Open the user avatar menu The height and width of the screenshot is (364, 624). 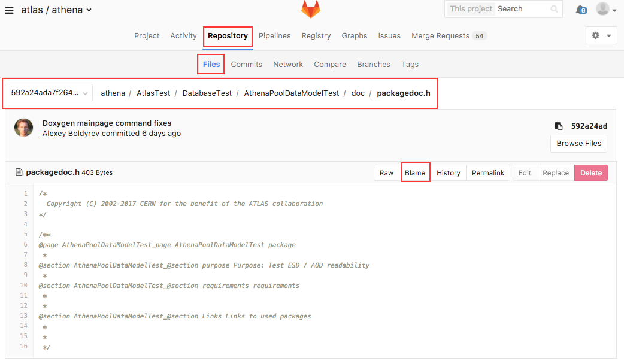[606, 9]
